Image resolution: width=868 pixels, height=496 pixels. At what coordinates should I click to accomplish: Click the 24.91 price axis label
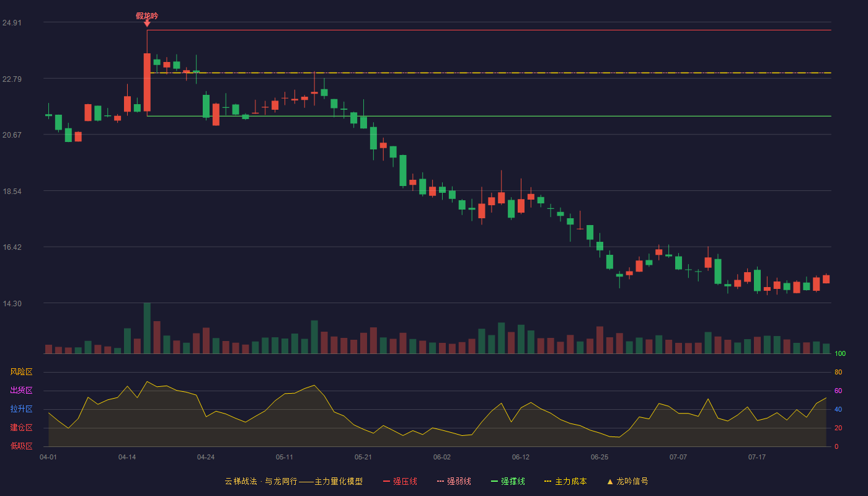(12, 23)
